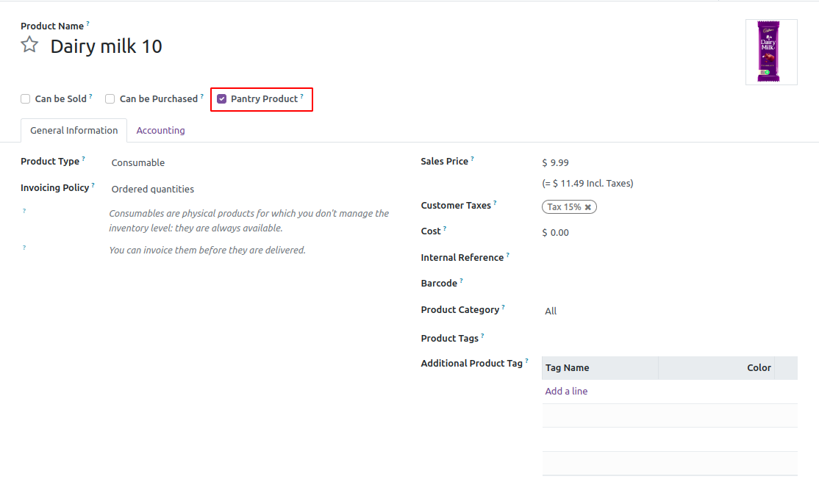Select the General Information tab

click(74, 131)
